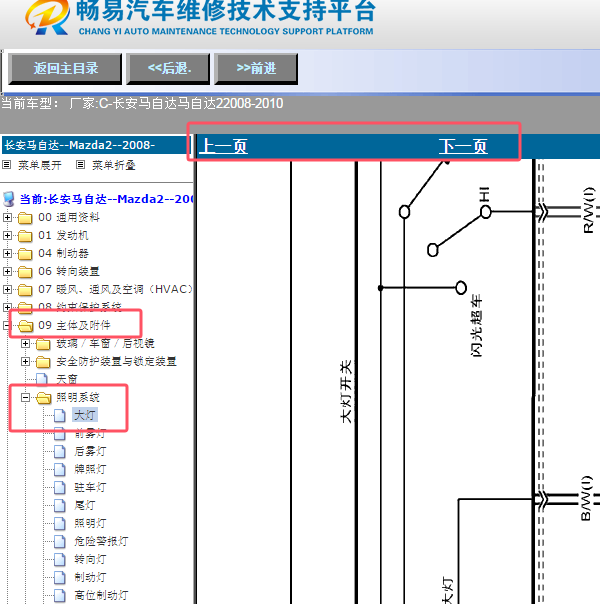Click the page icon next to 驻车灯
Viewport: 600px width, 604px height.
coord(60,487)
